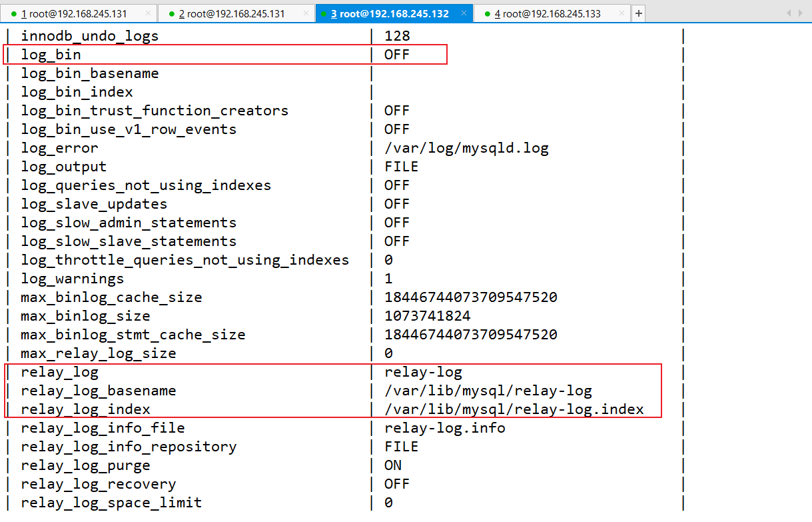Click the tab strip left arrow

pyautogui.click(x=789, y=13)
